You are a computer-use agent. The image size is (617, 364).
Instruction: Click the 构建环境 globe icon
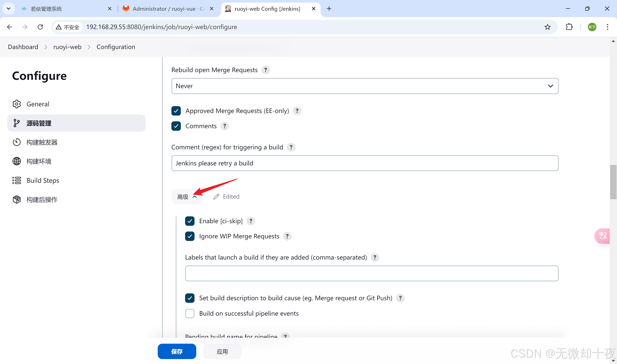(x=16, y=161)
